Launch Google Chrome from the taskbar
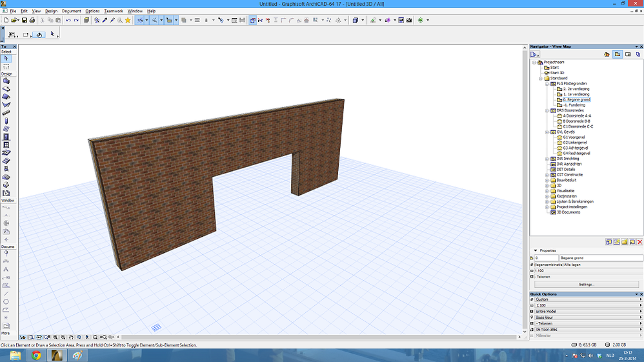The width and height of the screenshot is (644, 362). click(x=36, y=355)
